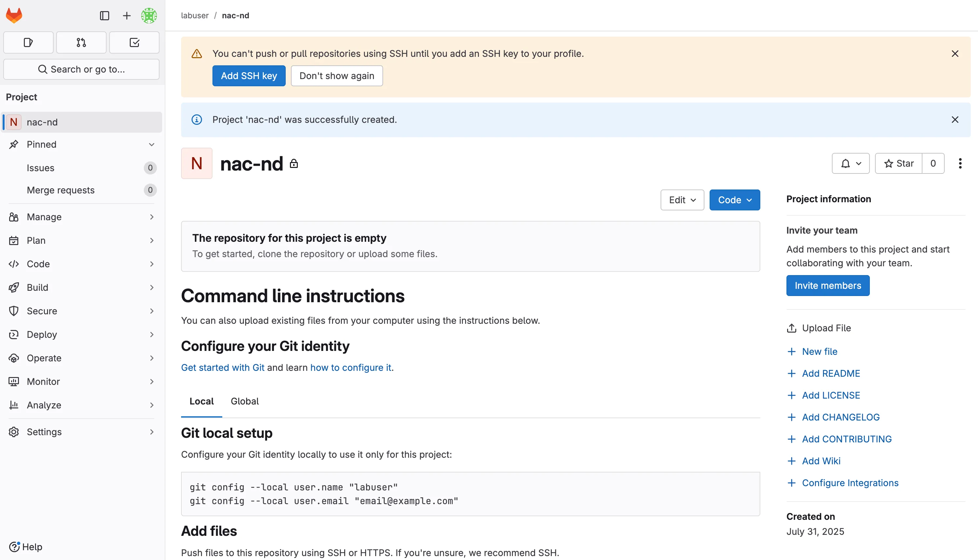Screen dimensions: 978x560
Task: Open the Code dropdown button
Action: point(734,200)
